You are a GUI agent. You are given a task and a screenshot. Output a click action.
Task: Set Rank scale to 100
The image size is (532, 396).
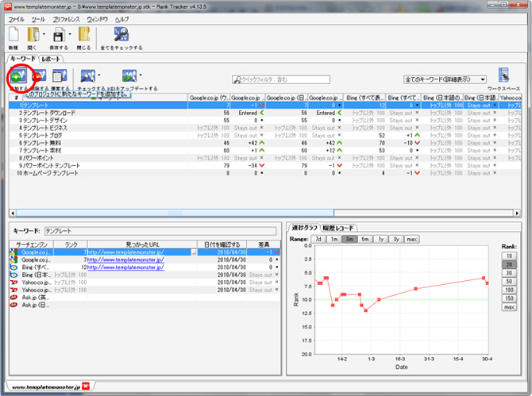coord(509,290)
